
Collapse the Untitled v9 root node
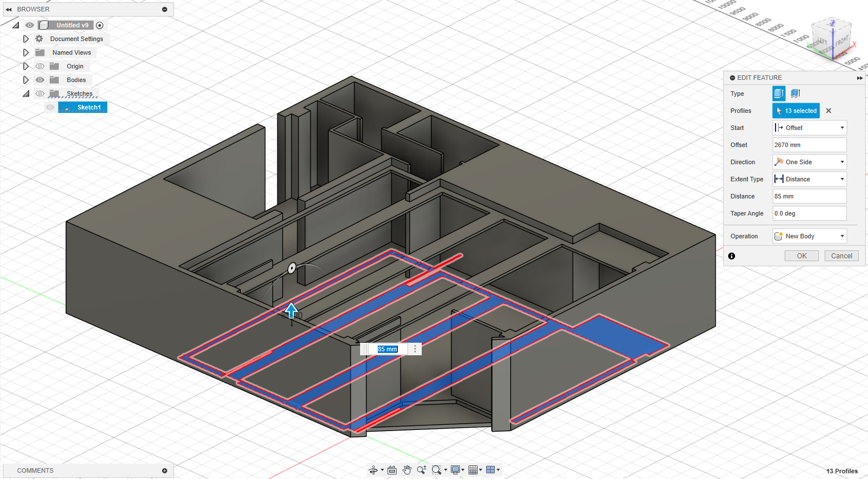pyautogui.click(x=16, y=25)
